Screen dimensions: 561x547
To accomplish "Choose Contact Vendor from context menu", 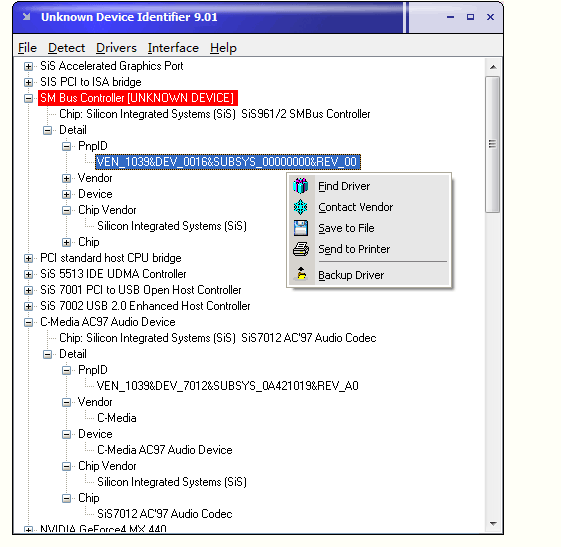I will click(x=369, y=207).
